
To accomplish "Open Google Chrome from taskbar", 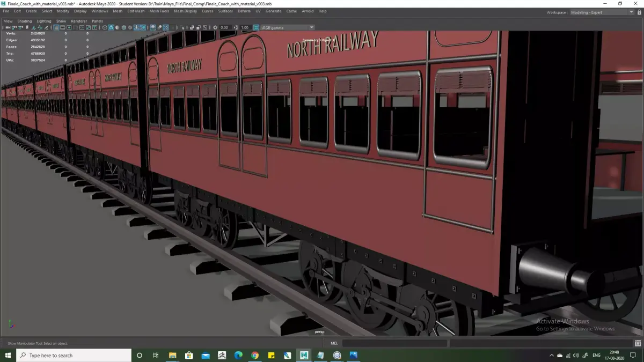I will [255, 355].
